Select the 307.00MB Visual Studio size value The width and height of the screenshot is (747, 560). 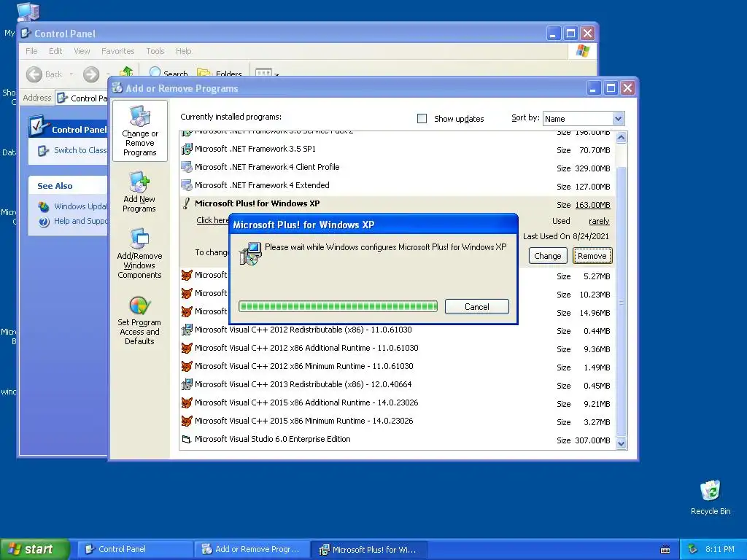pyautogui.click(x=592, y=440)
